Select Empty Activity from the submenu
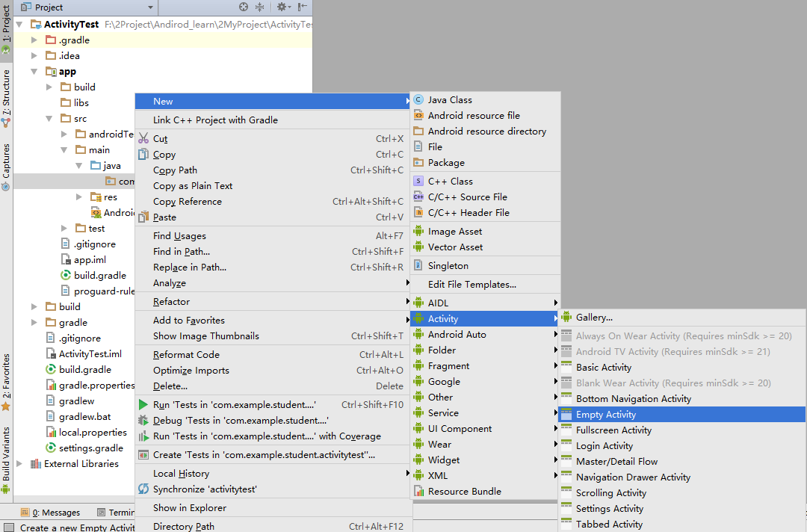Screen dimensions: 807x532 682,414
